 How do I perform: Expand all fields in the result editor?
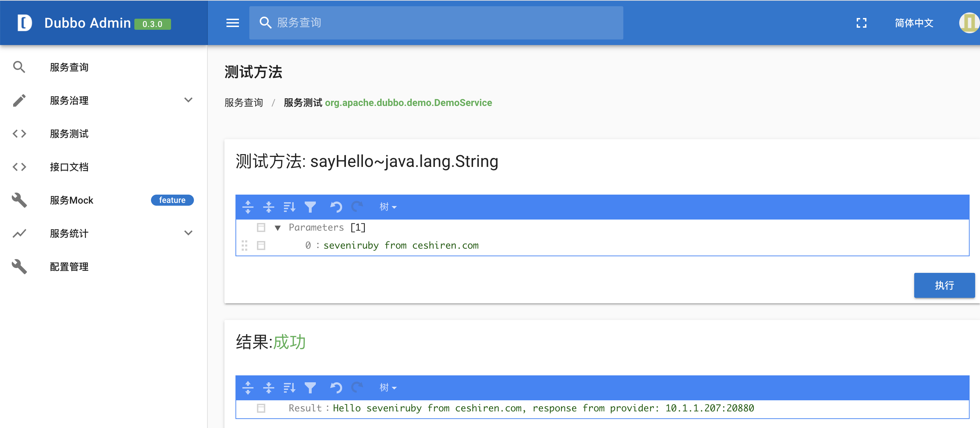point(248,388)
